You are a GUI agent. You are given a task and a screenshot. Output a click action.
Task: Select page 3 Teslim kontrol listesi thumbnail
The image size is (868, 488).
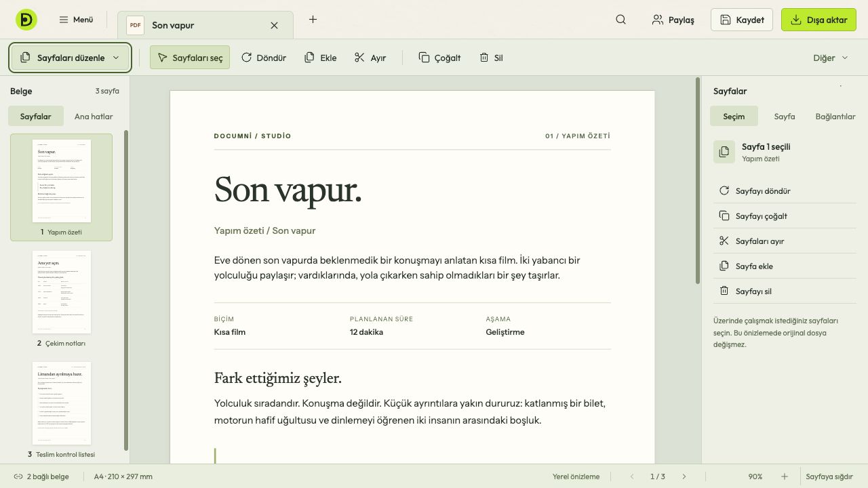click(61, 410)
